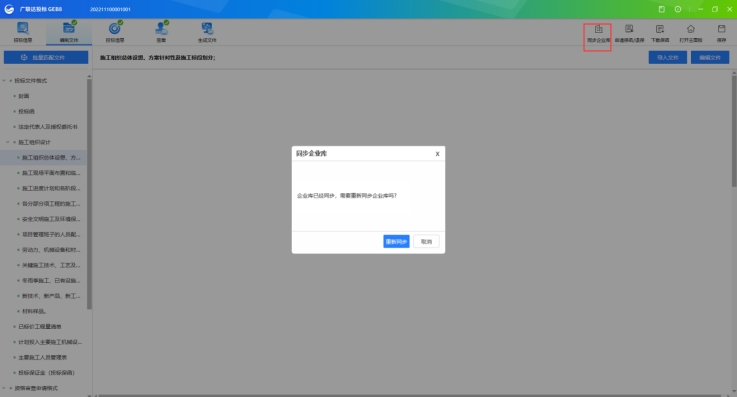Screen dimensions: 737x397
Task: Select the 安全文明施工 tree item
Action: (51, 219)
